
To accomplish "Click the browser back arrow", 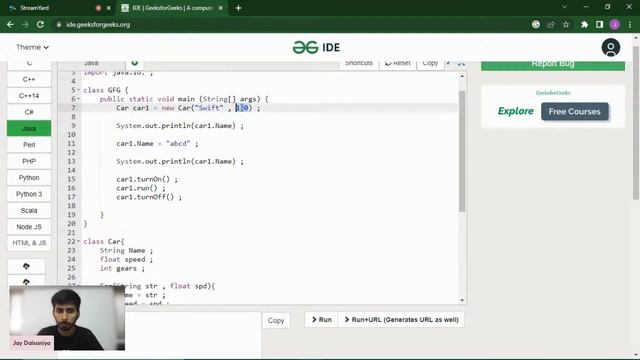I will [x=10, y=24].
